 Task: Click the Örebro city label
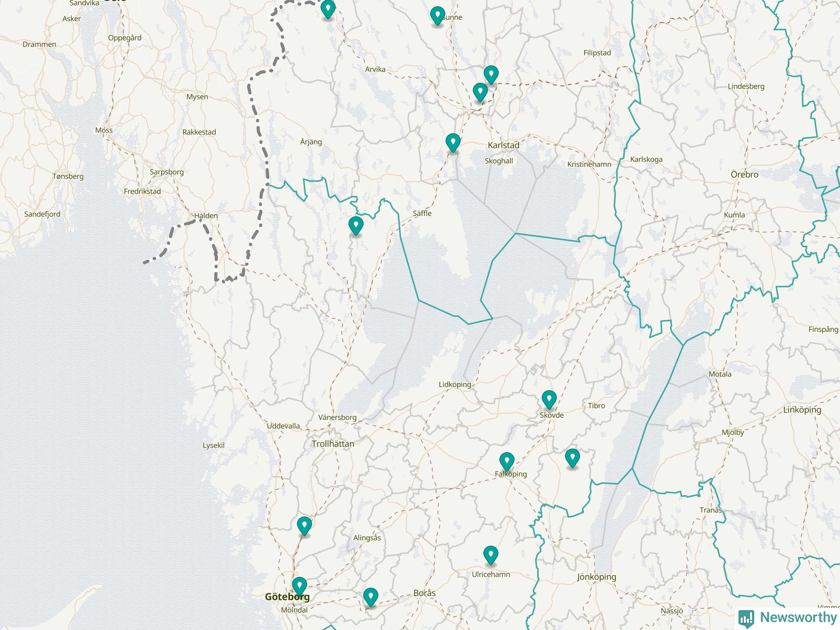click(x=744, y=175)
